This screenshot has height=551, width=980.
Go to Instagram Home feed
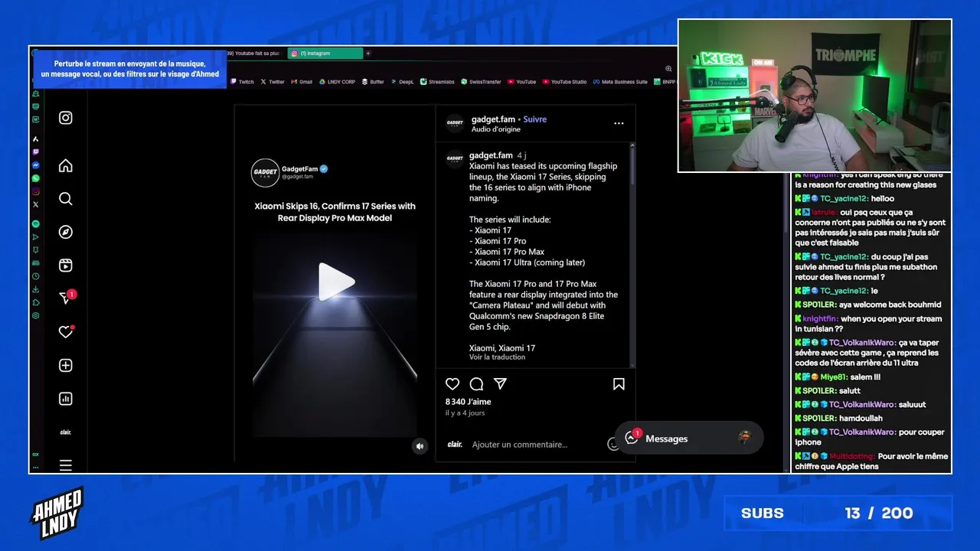66,166
